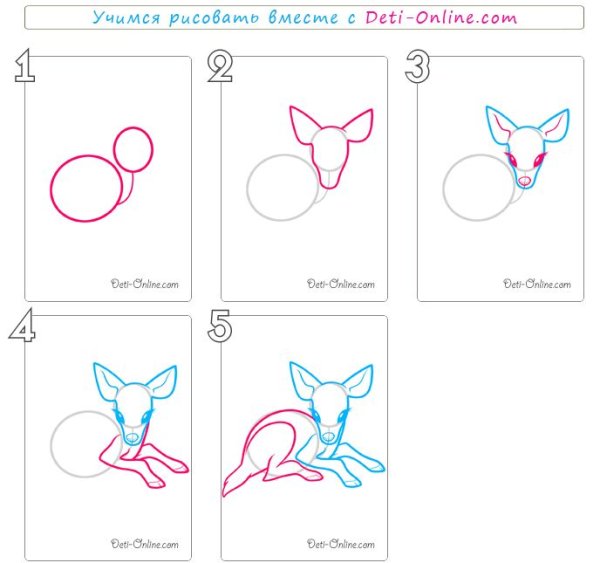Screen dimensions: 600x563
Task: Select the step 5 finished fawn panel
Action: (x=304, y=438)
